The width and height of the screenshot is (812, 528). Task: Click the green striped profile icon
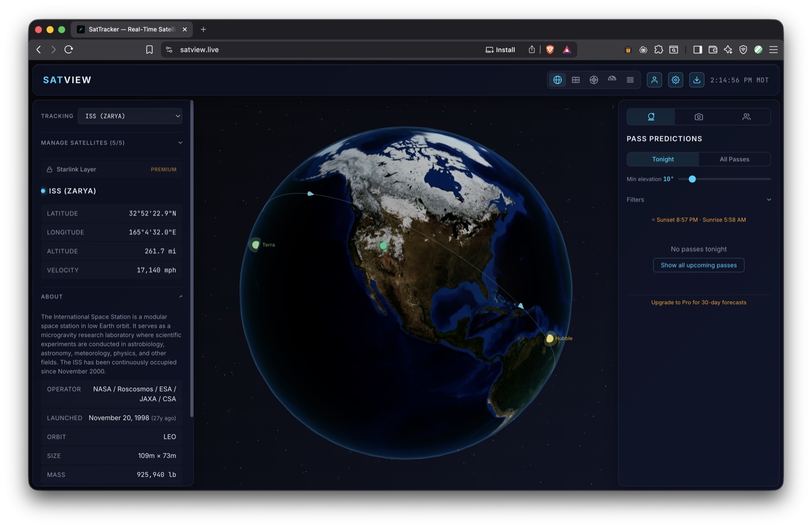[x=758, y=49]
